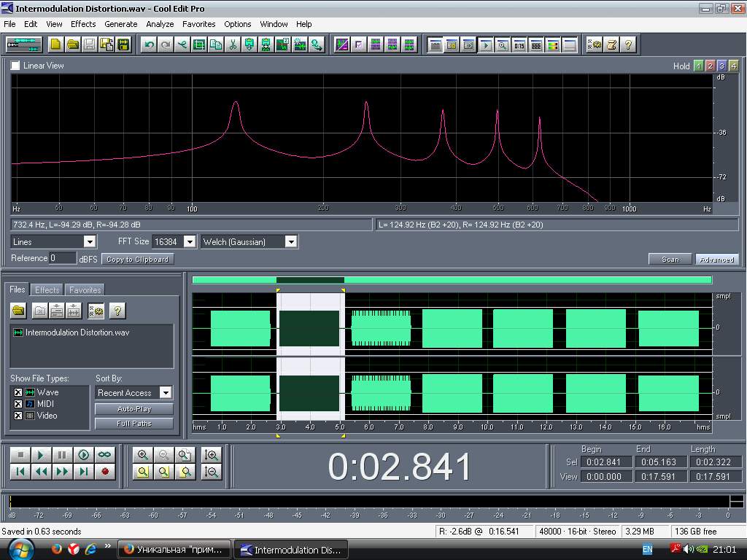Click the Zoom In Vertically icon
The image size is (747, 560).
pyautogui.click(x=212, y=455)
